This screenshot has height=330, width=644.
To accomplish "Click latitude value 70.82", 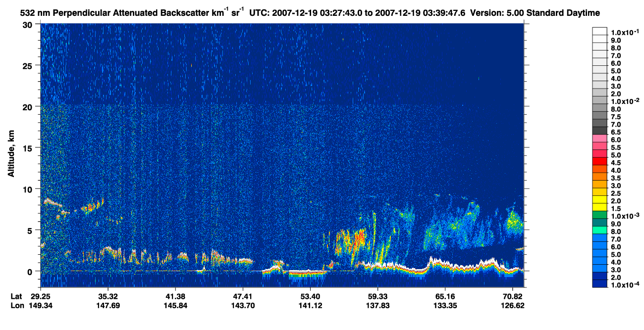I will [512, 296].
